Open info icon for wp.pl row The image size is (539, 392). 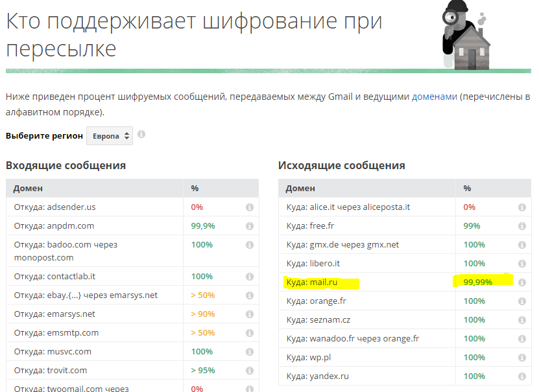click(522, 358)
